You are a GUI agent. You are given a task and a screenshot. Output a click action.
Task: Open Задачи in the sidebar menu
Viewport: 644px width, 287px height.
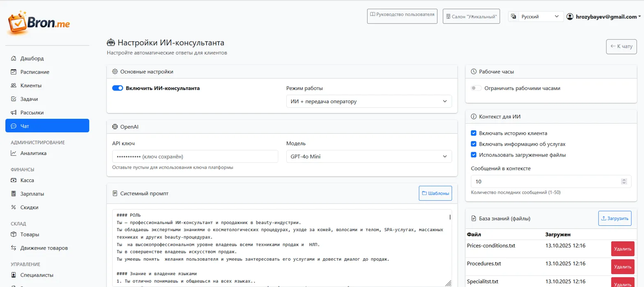[29, 99]
